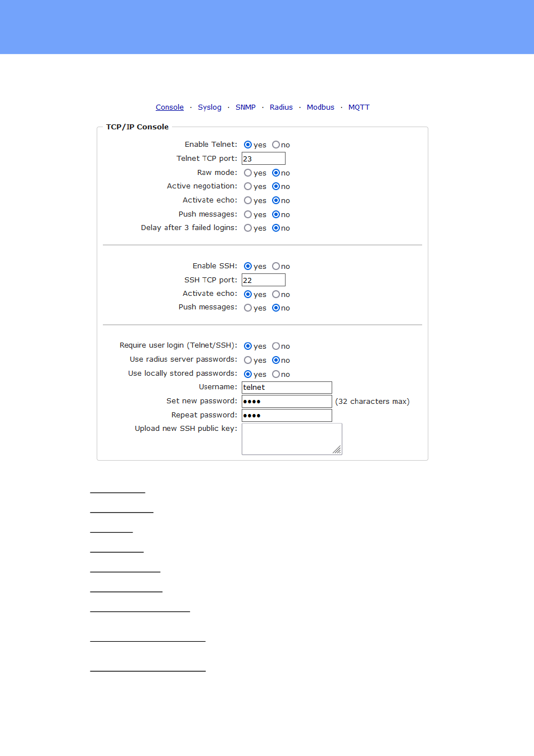Select yes for SSH Activate echo

(x=248, y=294)
